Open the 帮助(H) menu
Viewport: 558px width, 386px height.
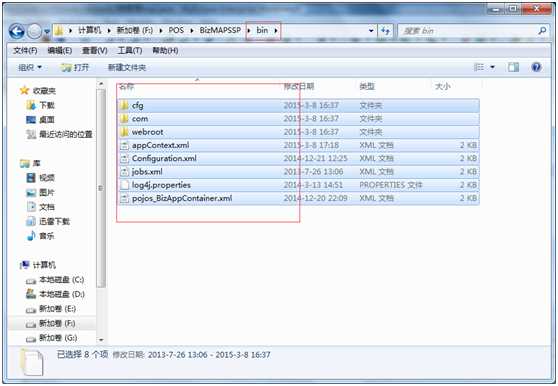tap(165, 51)
